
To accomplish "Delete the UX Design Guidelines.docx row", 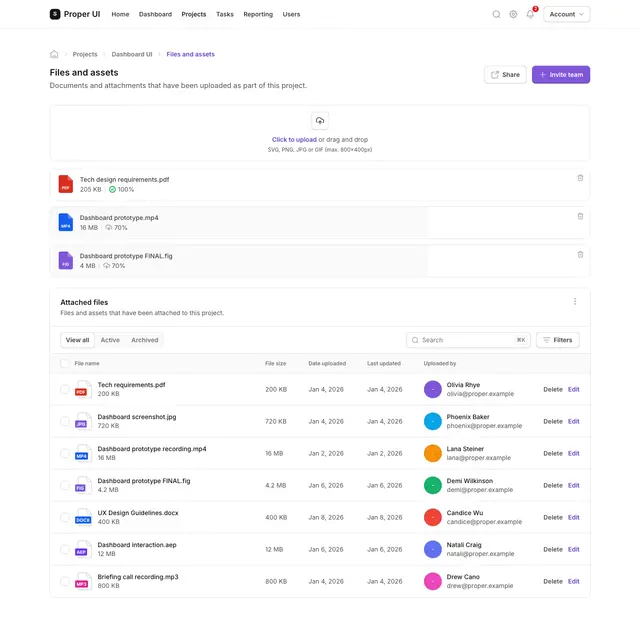I will click(x=553, y=517).
